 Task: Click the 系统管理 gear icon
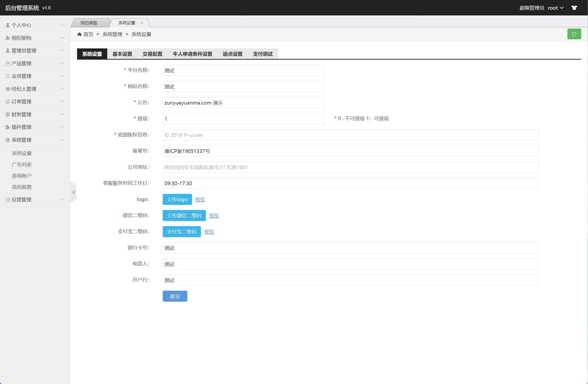8,140
